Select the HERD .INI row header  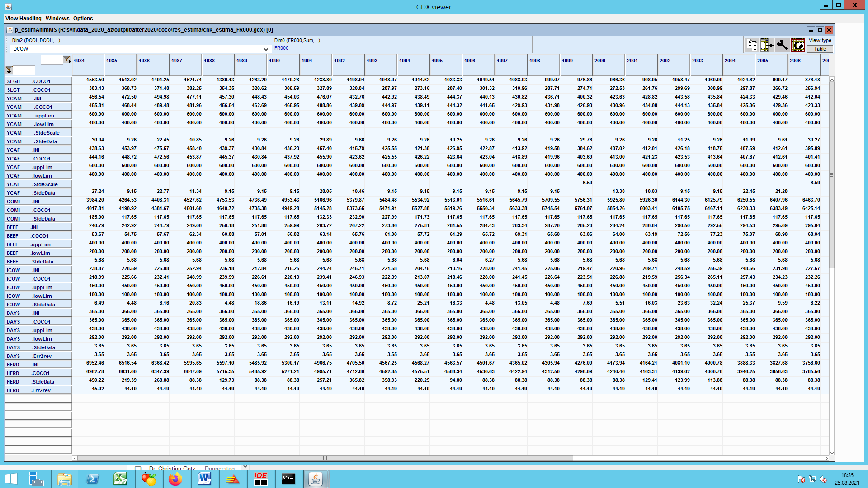[x=38, y=365]
